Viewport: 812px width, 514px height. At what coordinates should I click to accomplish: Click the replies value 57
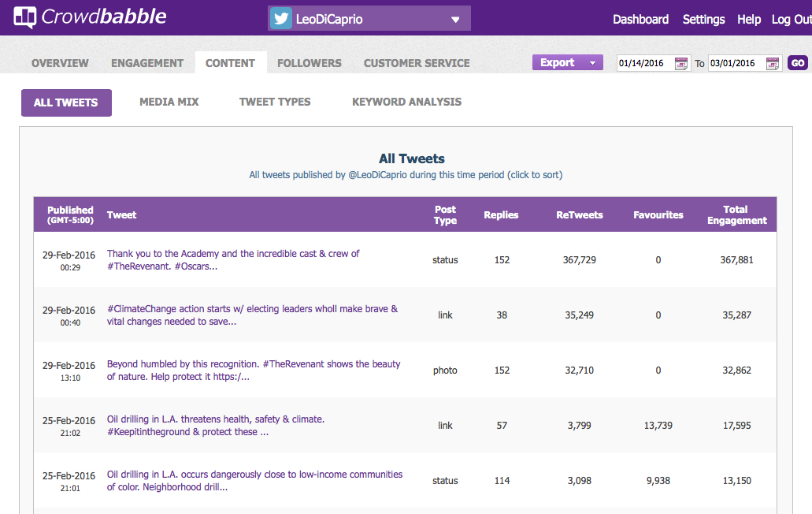[x=502, y=426]
